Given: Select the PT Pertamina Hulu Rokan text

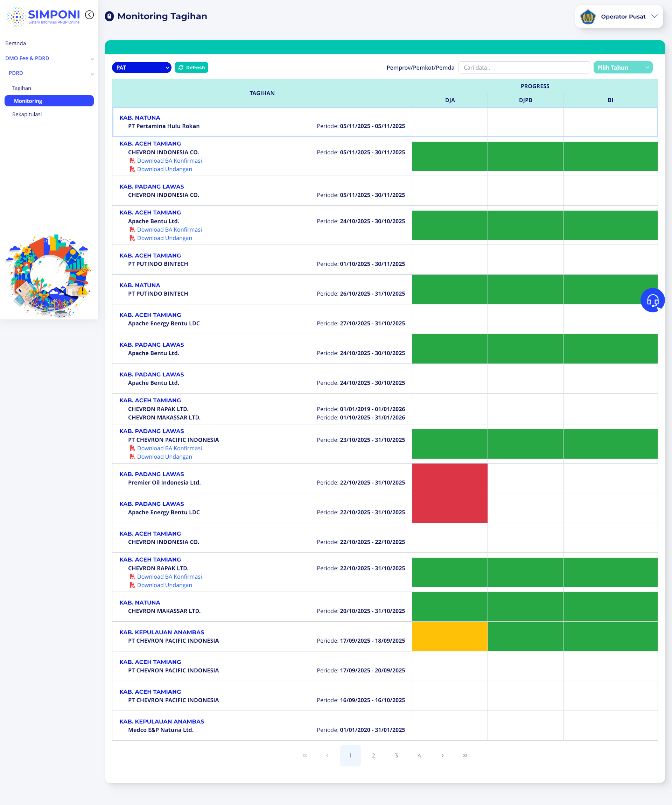Looking at the screenshot, I should [x=164, y=126].
